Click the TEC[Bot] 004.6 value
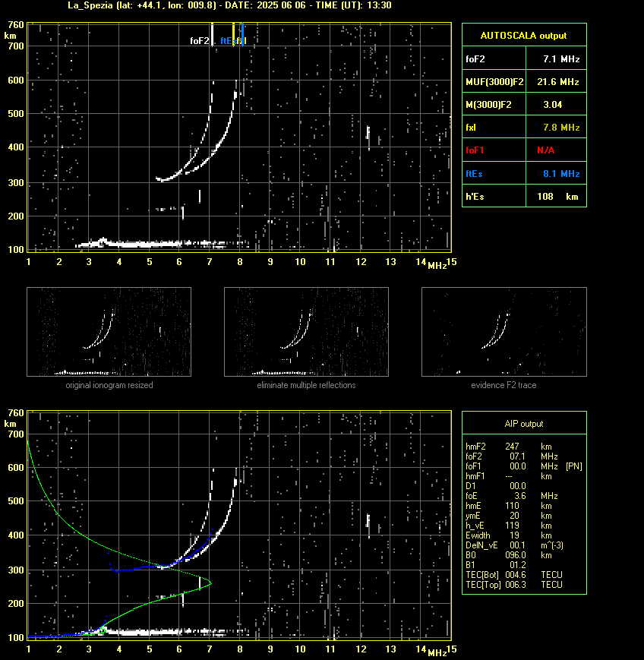Image resolution: width=644 pixels, height=660 pixels. pos(516,575)
